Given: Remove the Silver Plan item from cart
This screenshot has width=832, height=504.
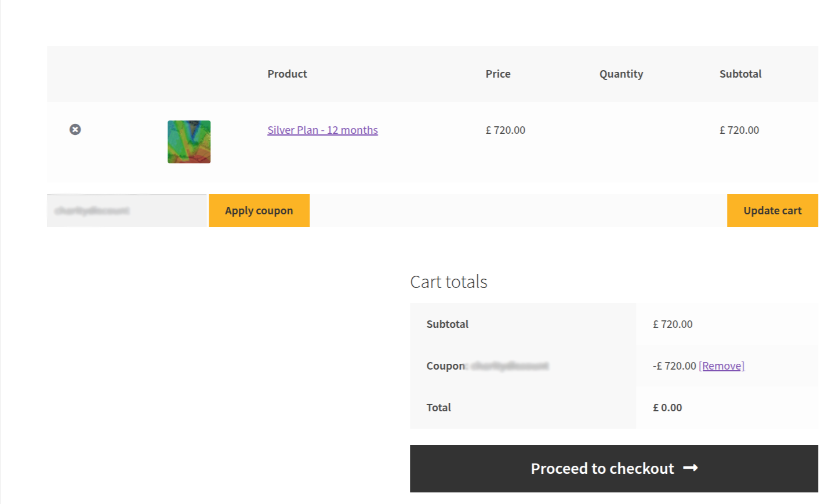Looking at the screenshot, I should [x=75, y=130].
